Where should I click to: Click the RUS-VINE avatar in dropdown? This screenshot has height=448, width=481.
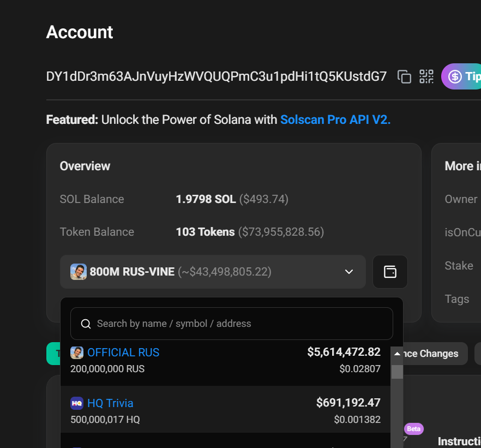coord(79,272)
